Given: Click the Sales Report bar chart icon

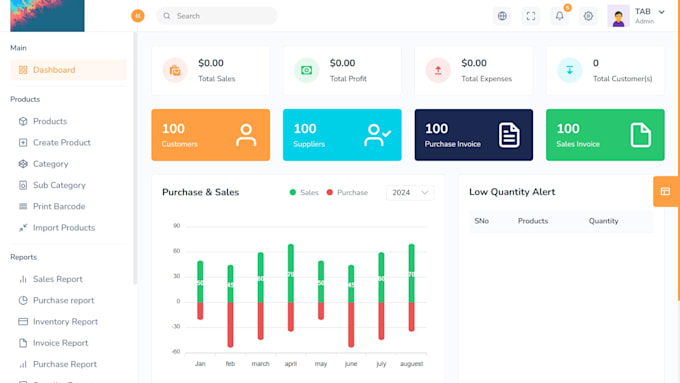Looking at the screenshot, I should (x=23, y=279).
